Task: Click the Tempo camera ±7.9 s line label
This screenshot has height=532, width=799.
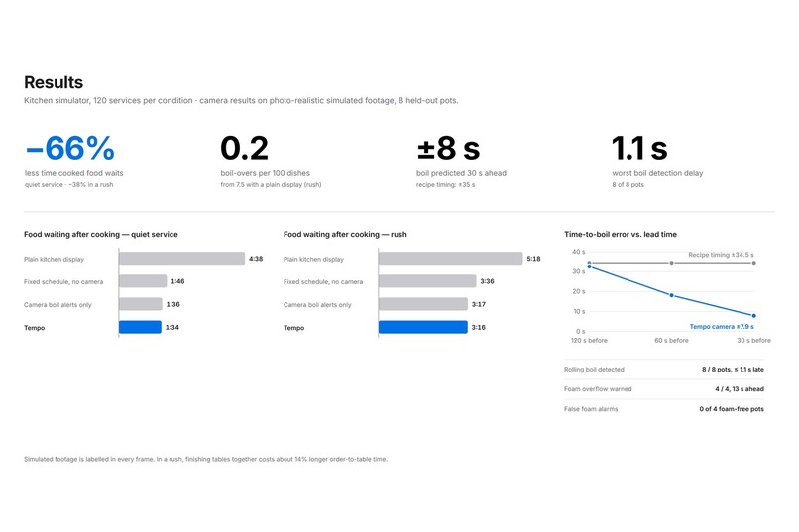Action: (722, 326)
